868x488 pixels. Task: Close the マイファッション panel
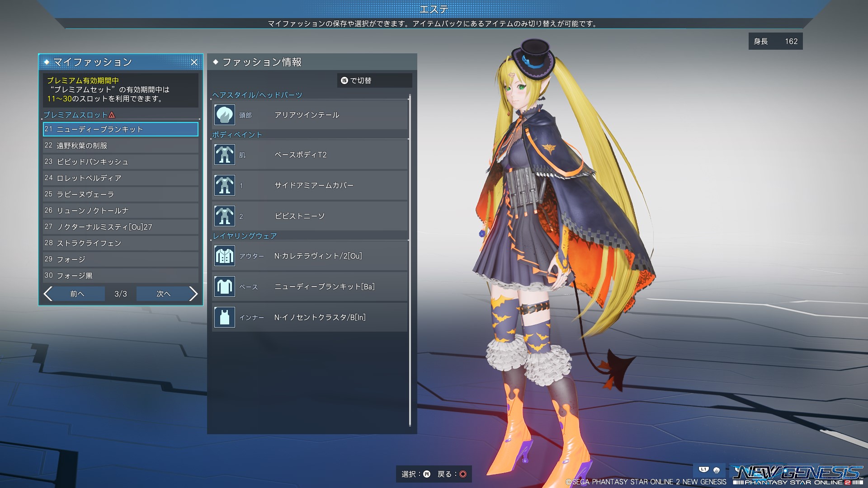[x=194, y=62]
